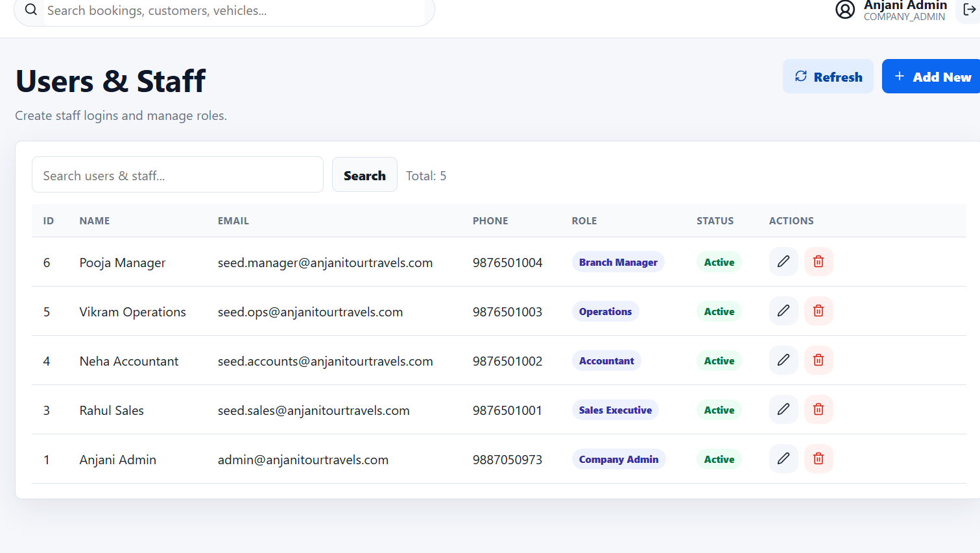Click the Total: 5 count label
Viewport: 980px width, 553px height.
(426, 176)
